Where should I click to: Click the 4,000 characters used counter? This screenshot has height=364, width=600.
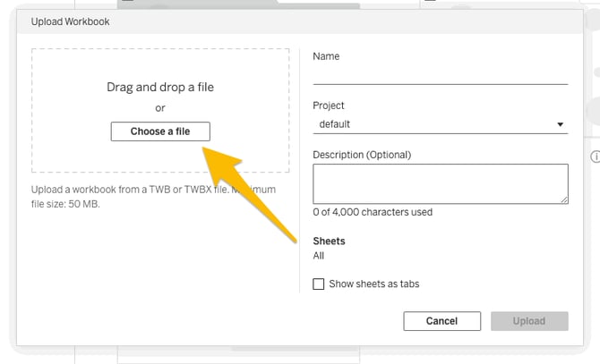[373, 212]
